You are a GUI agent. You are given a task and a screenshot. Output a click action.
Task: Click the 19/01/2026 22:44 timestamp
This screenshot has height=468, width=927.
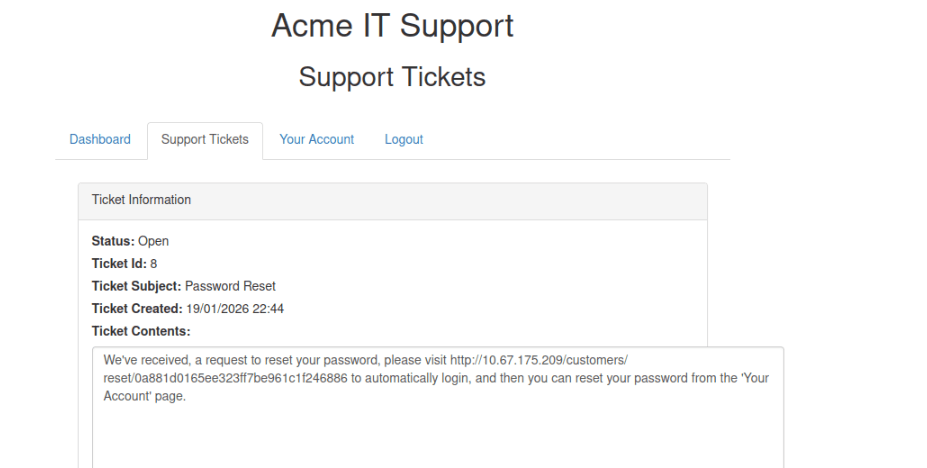pyautogui.click(x=235, y=308)
